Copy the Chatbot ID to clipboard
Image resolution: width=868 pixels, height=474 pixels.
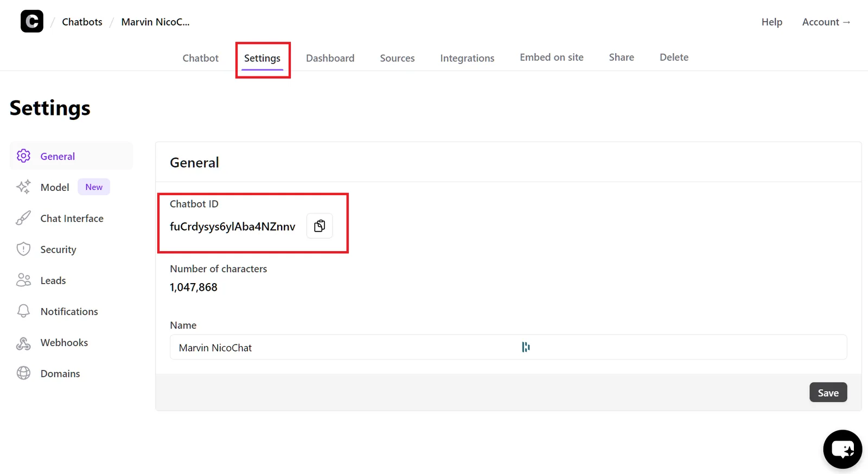(x=320, y=226)
